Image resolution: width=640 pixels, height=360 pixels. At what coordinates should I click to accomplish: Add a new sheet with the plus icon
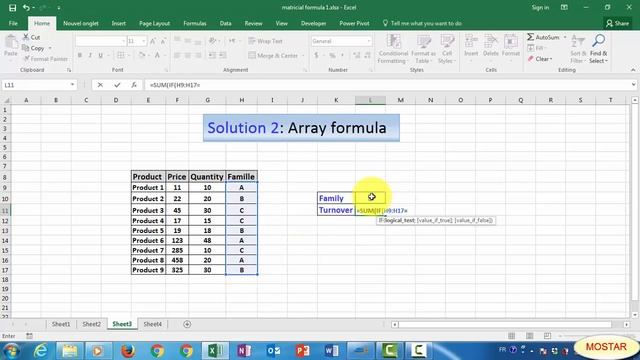coord(187,324)
